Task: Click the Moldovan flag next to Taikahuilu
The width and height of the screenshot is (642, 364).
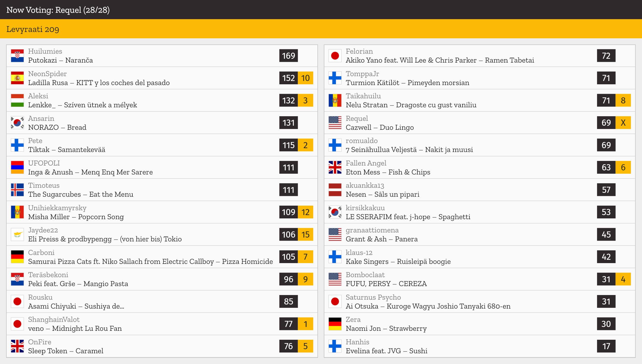Action: click(335, 100)
